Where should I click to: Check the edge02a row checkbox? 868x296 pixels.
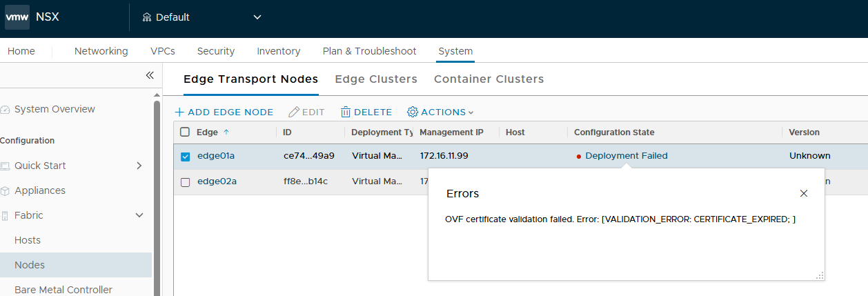[x=185, y=182]
